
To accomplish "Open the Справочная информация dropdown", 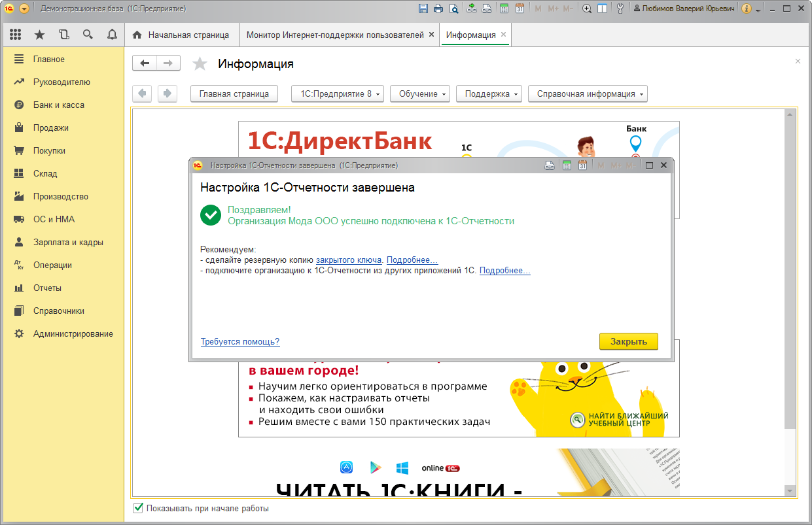I will click(x=587, y=93).
